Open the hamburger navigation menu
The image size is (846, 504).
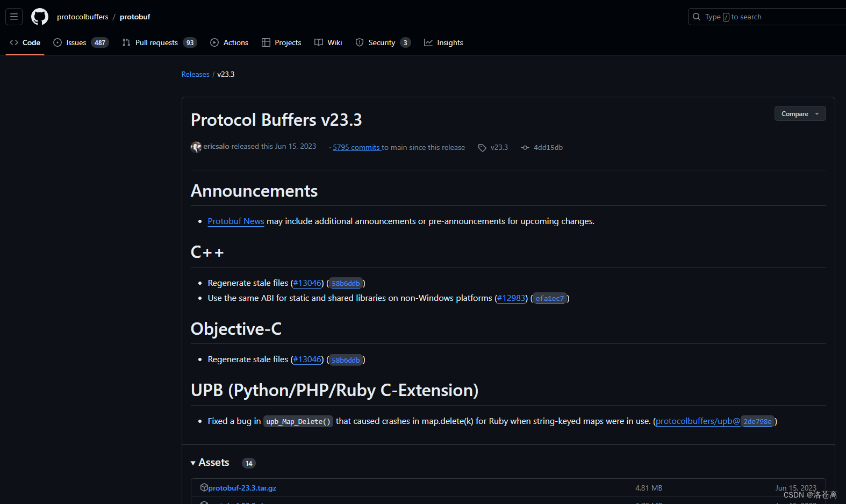pos(14,17)
